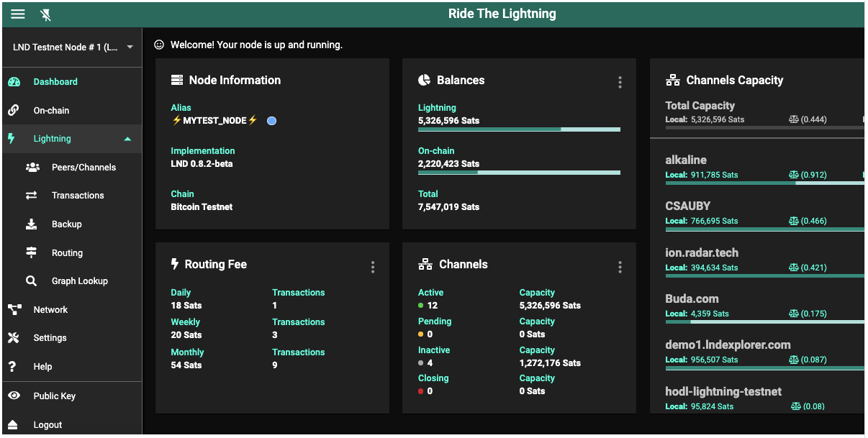Viewport: 868px width, 438px height.
Task: Click the demo1.lndexplorer.com channel name
Action: coord(728,345)
